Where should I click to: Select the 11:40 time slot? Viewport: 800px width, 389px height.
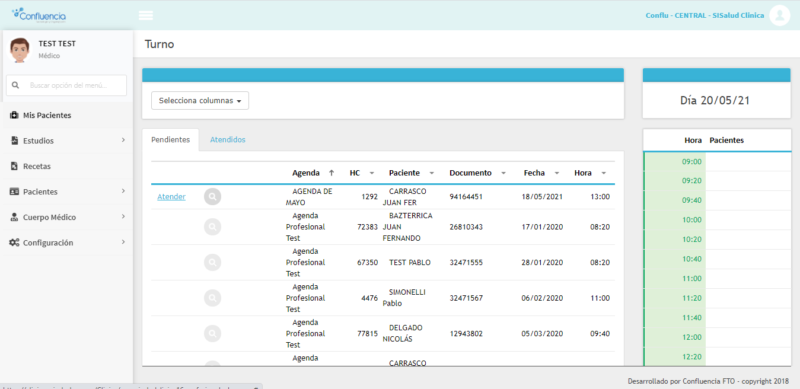coord(691,318)
